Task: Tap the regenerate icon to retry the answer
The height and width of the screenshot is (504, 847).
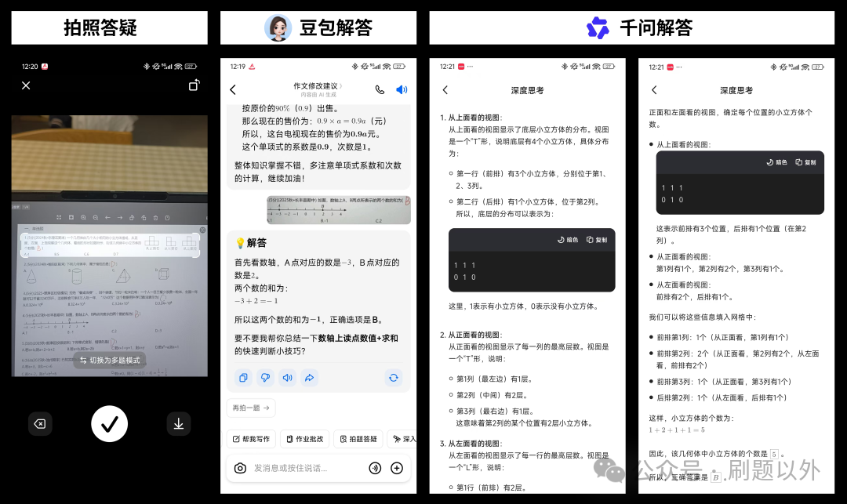Action: tap(393, 377)
